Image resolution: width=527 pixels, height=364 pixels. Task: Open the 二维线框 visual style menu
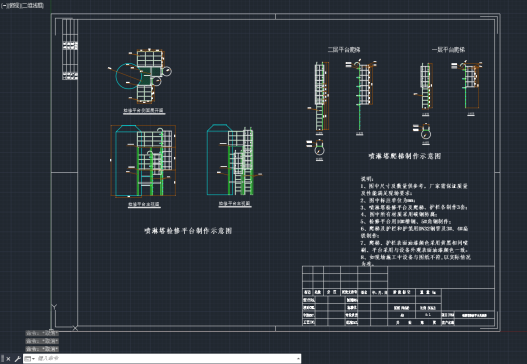33,5
